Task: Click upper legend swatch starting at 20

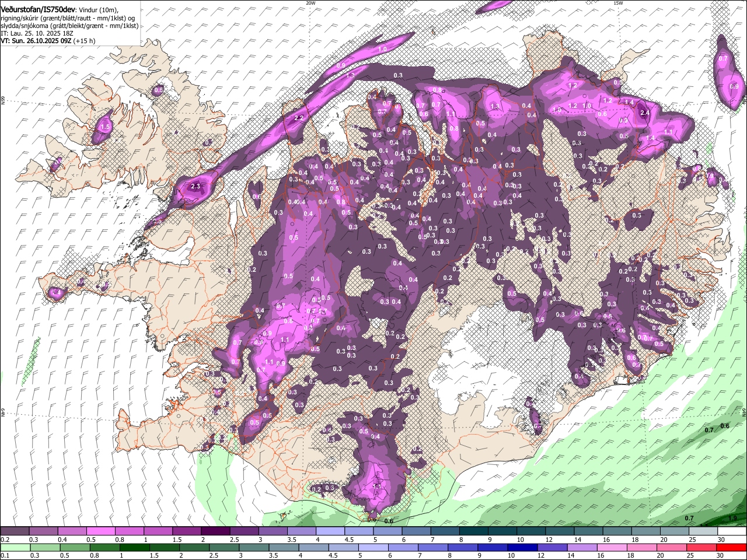Action: click(675, 531)
